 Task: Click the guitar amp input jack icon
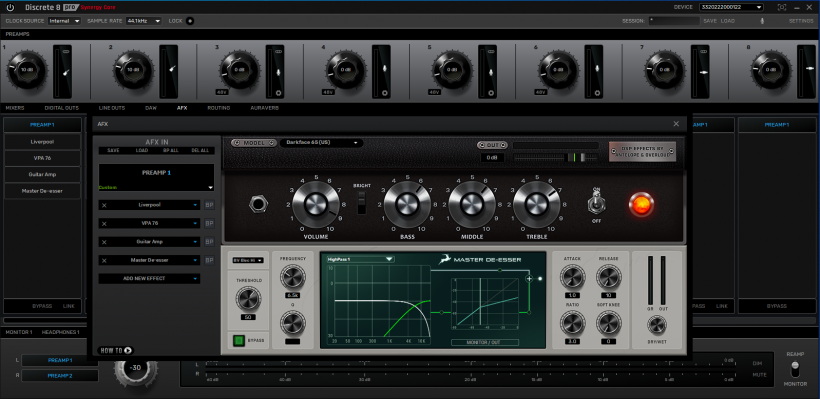click(x=258, y=204)
